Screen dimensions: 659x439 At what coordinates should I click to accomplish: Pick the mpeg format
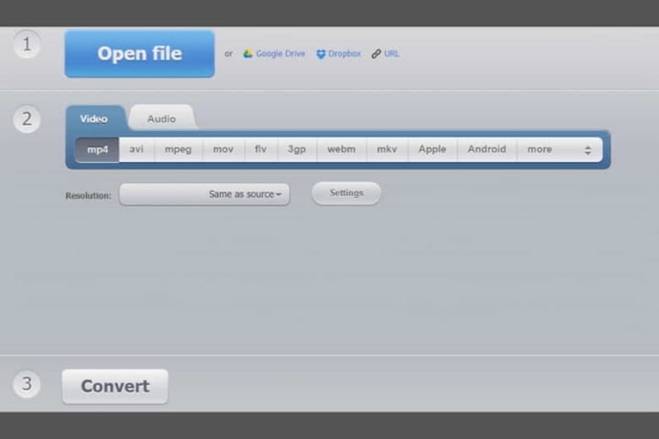click(x=178, y=149)
